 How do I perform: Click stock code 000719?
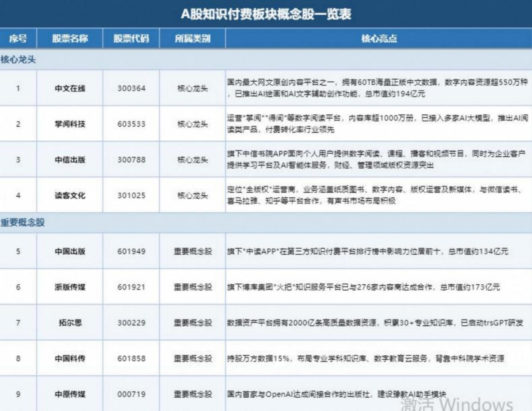click(132, 394)
